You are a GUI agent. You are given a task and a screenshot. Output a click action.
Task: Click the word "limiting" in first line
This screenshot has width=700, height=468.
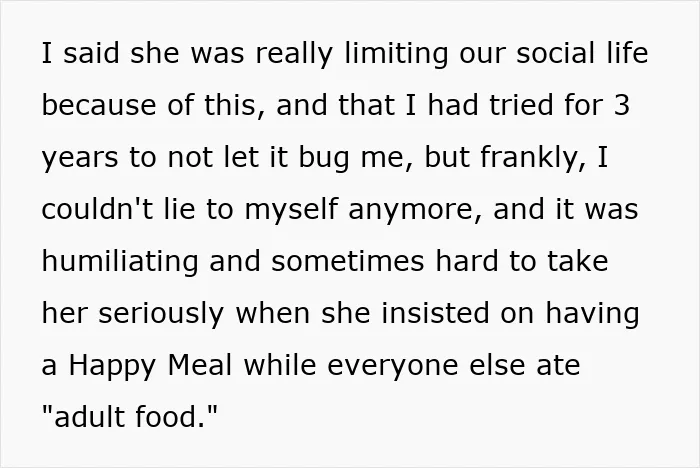coord(396,54)
